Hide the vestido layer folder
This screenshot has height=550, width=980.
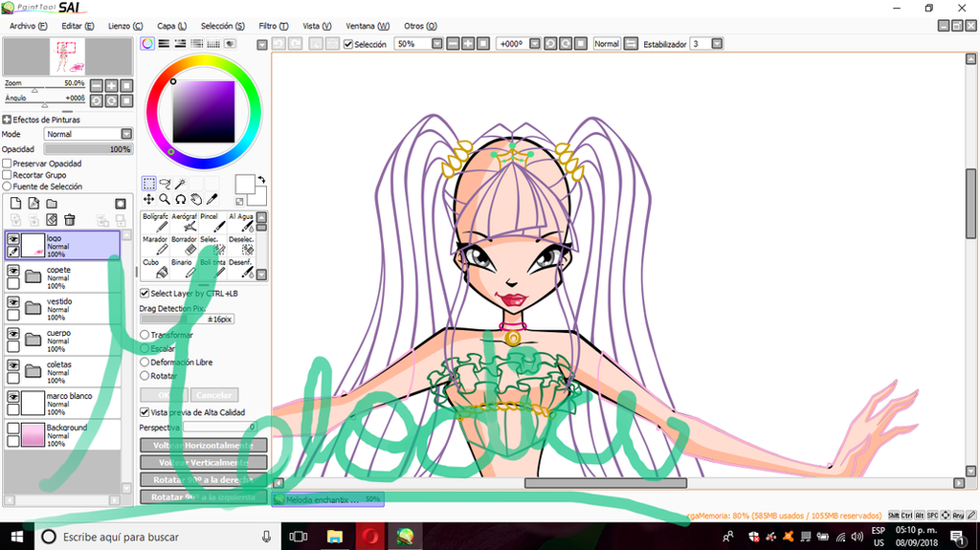(x=13, y=302)
